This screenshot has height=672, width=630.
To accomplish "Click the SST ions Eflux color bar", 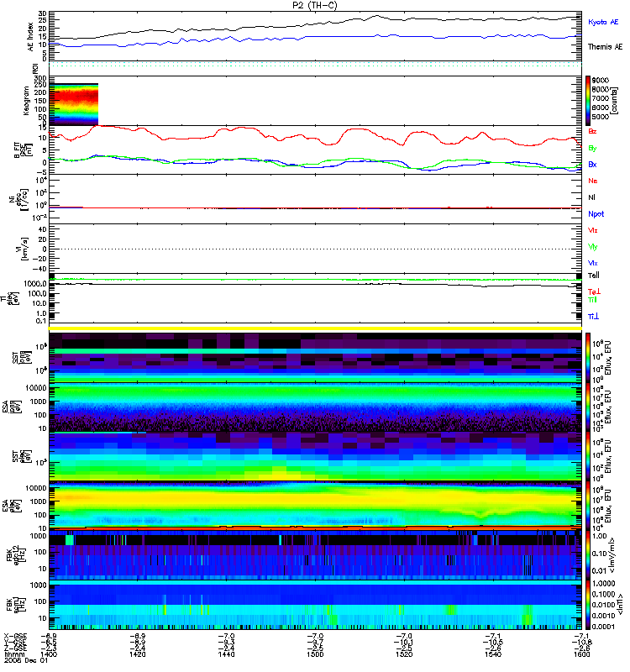I will [588, 357].
